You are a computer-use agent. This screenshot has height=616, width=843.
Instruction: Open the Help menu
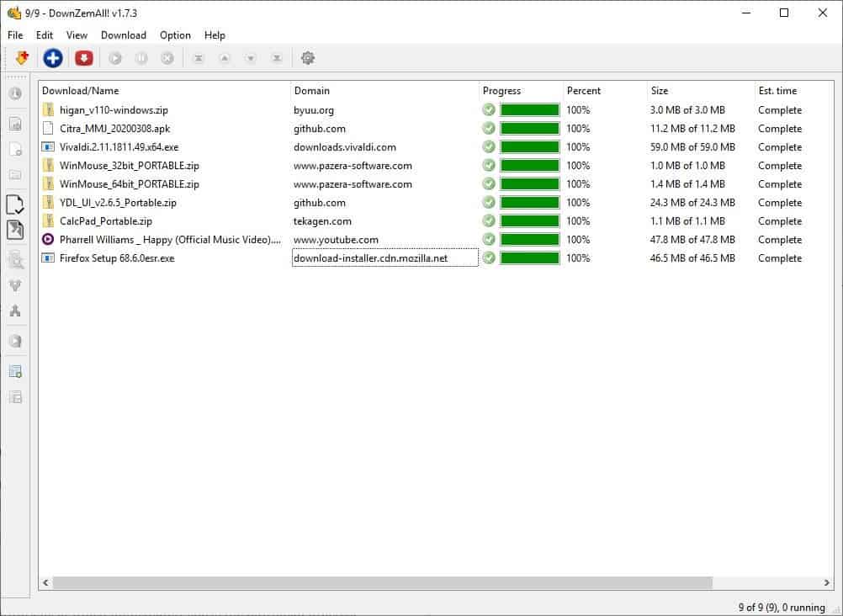215,35
